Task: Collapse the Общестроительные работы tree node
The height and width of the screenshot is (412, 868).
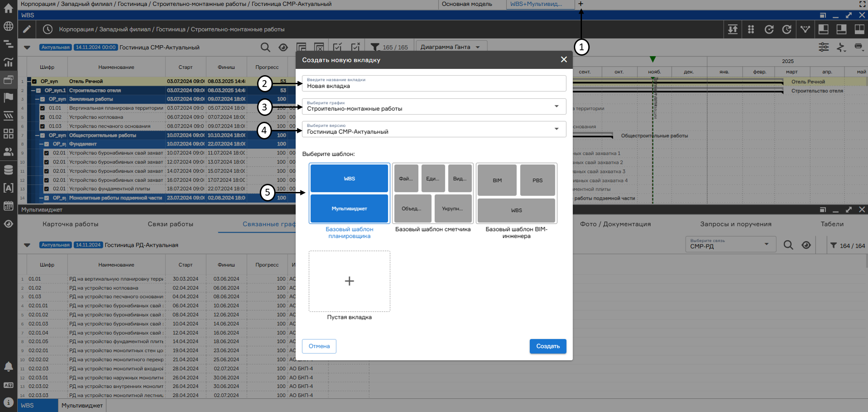Action: coord(37,135)
